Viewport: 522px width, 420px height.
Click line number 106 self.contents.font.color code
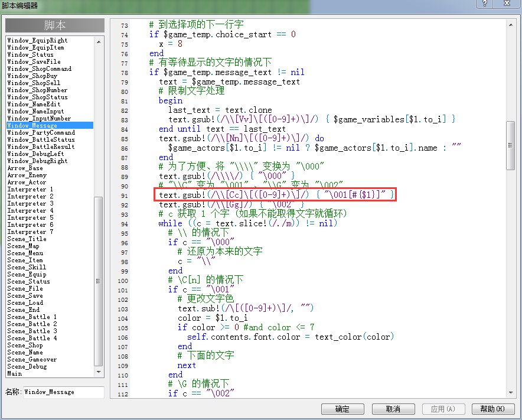[291, 337]
